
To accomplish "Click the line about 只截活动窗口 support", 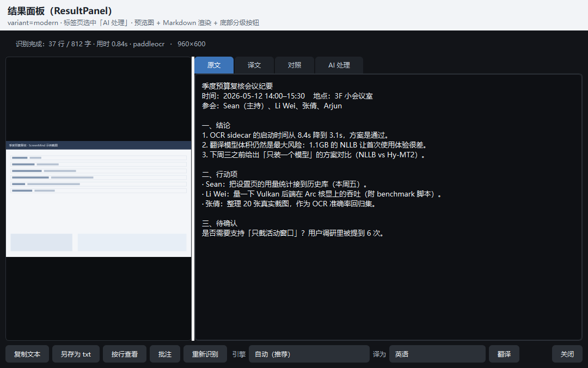I will pos(293,233).
